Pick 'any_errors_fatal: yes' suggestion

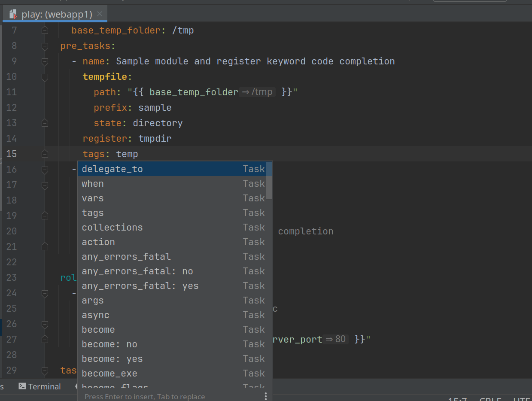click(172, 286)
